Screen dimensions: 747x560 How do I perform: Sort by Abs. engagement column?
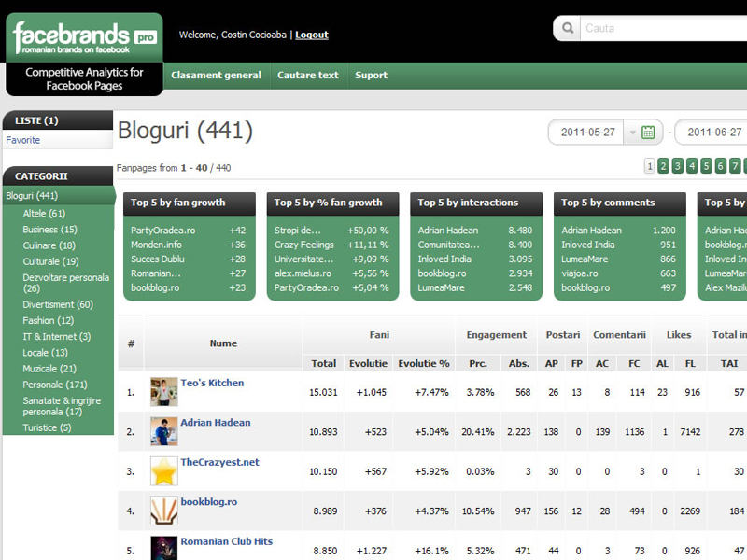519,363
